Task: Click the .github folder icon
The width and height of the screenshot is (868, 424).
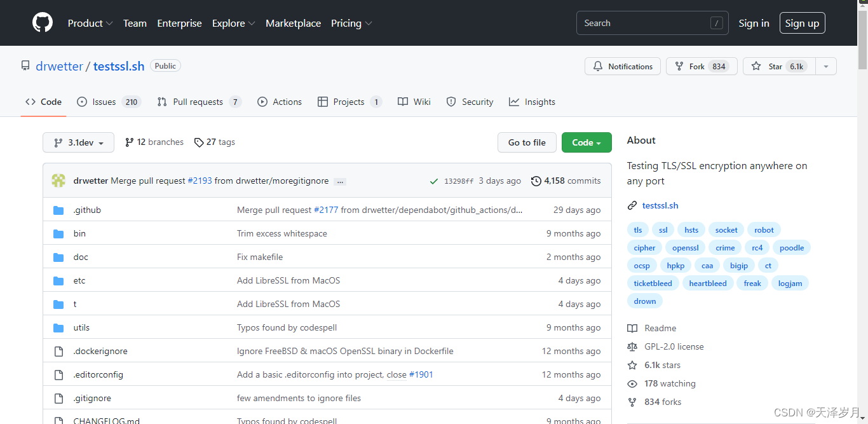Action: [58, 210]
